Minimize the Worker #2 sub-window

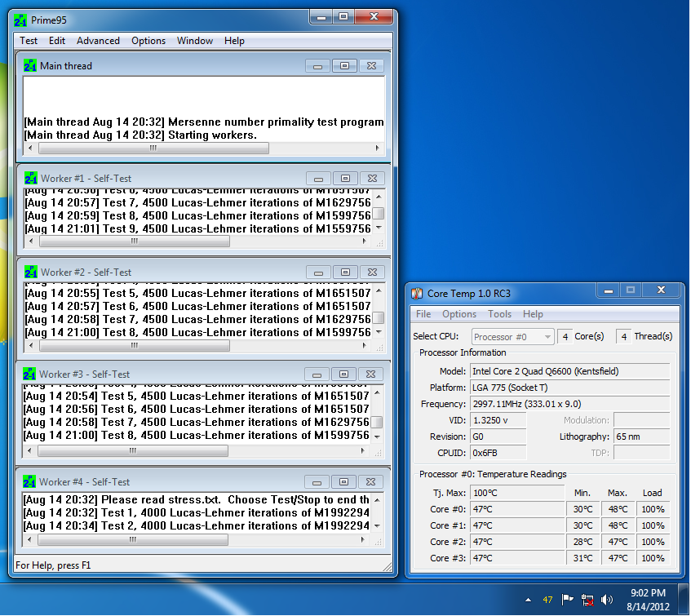[318, 273]
